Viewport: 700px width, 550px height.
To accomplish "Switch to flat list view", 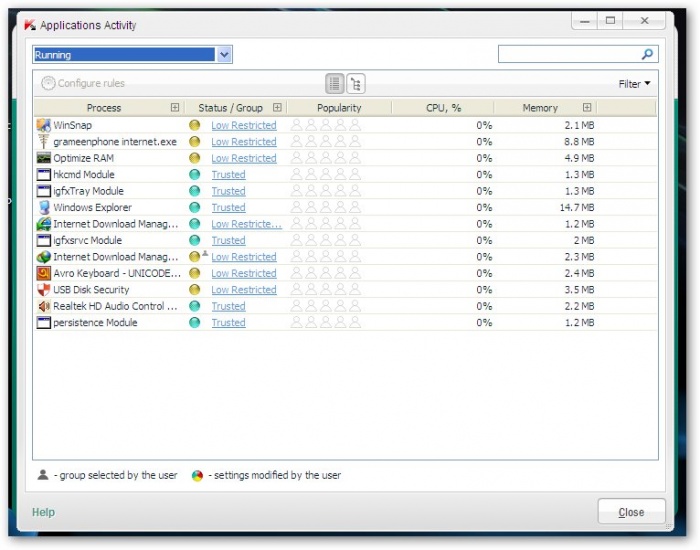I will pos(334,83).
